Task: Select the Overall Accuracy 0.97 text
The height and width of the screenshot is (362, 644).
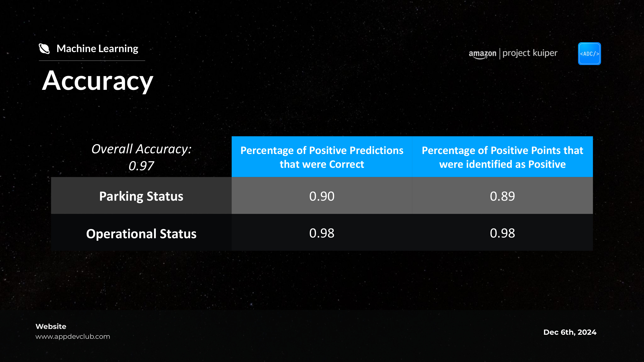Action: coord(141,157)
